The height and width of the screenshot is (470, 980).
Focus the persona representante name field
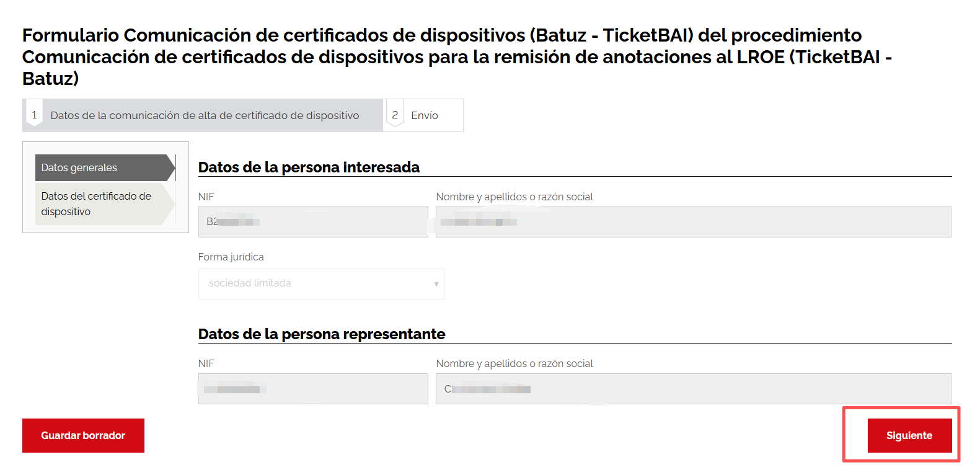click(x=693, y=389)
